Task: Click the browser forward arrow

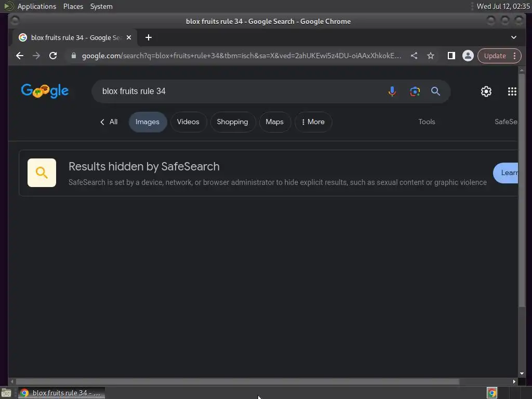Action: 36,56
